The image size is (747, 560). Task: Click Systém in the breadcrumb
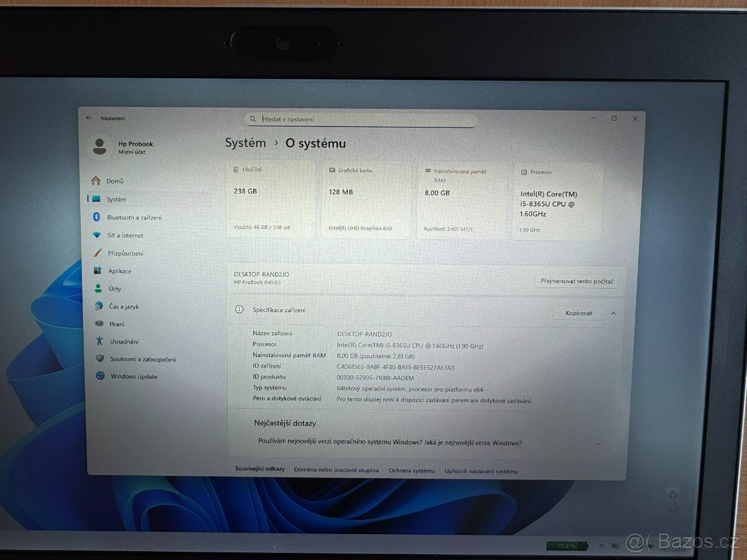pos(244,142)
